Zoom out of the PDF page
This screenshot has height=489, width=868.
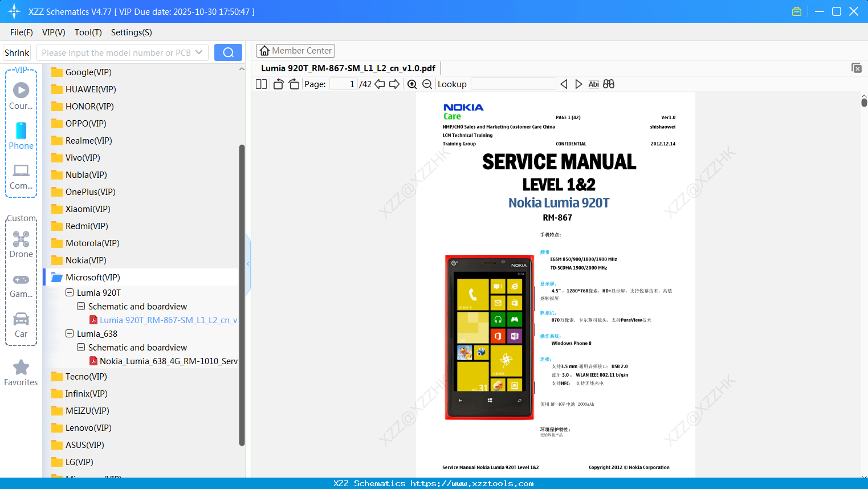[426, 84]
